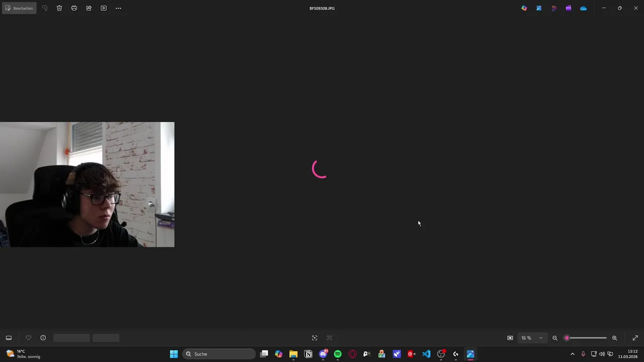644x362 pixels.
Task: Click the second scan icon in bottom bar
Action: 330,338
